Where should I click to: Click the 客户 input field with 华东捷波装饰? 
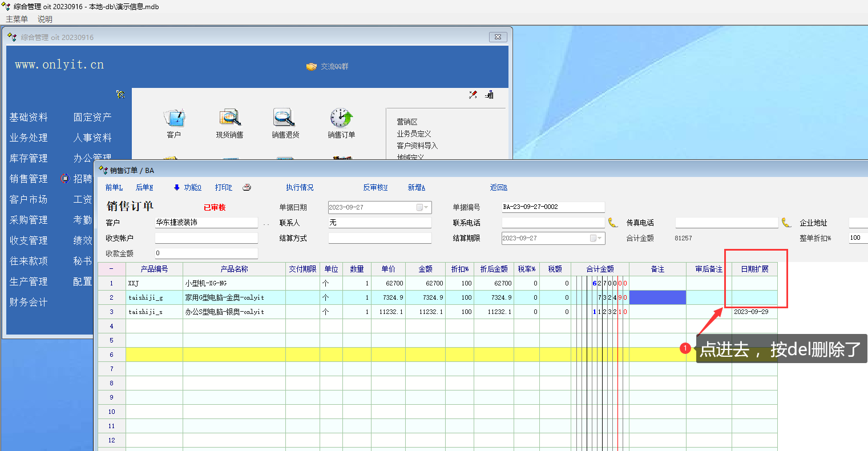[x=206, y=223]
